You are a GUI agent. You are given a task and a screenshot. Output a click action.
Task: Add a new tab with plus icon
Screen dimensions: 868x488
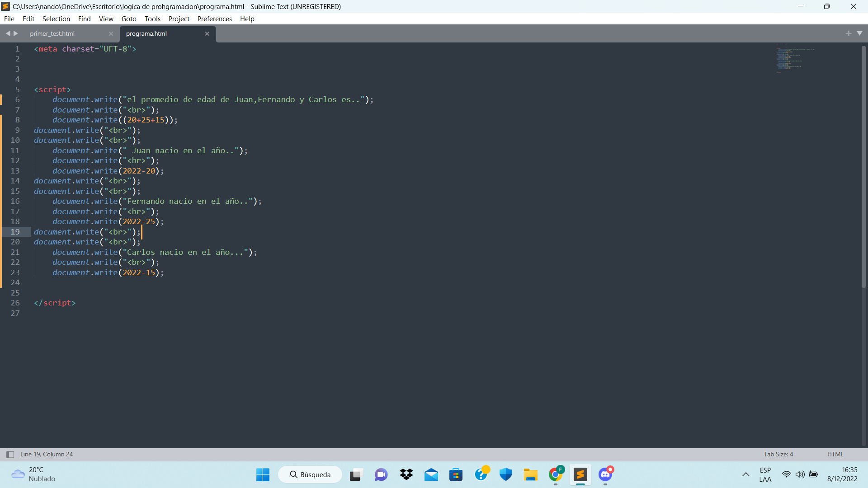pyautogui.click(x=848, y=33)
